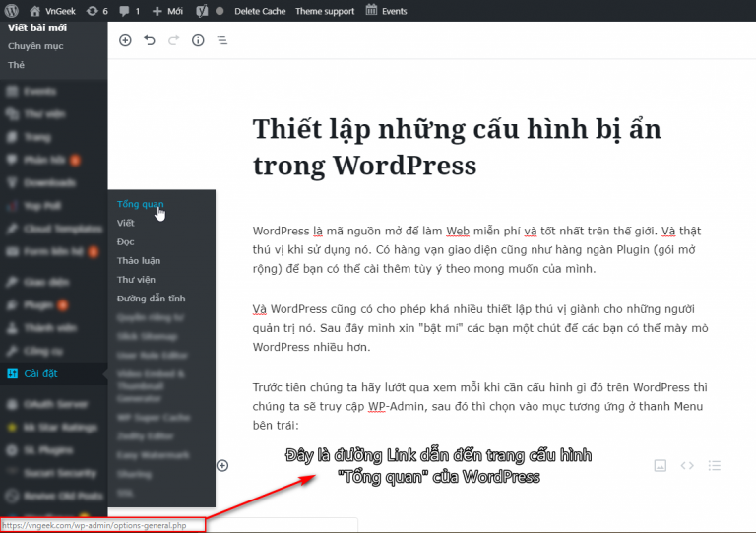Image resolution: width=756 pixels, height=533 pixels.
Task: Insert a list block via list icon
Action: coord(714,465)
